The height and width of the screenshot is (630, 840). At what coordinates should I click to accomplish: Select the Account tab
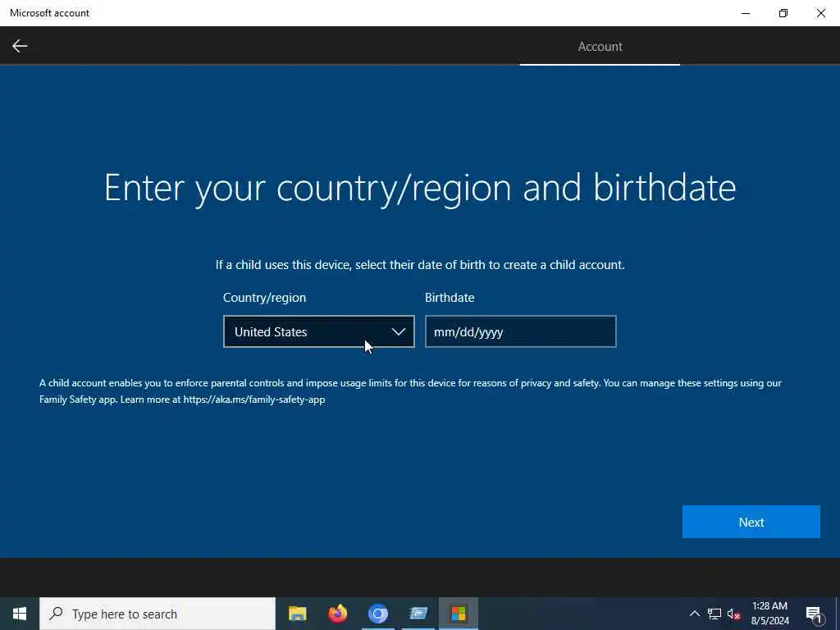point(600,47)
